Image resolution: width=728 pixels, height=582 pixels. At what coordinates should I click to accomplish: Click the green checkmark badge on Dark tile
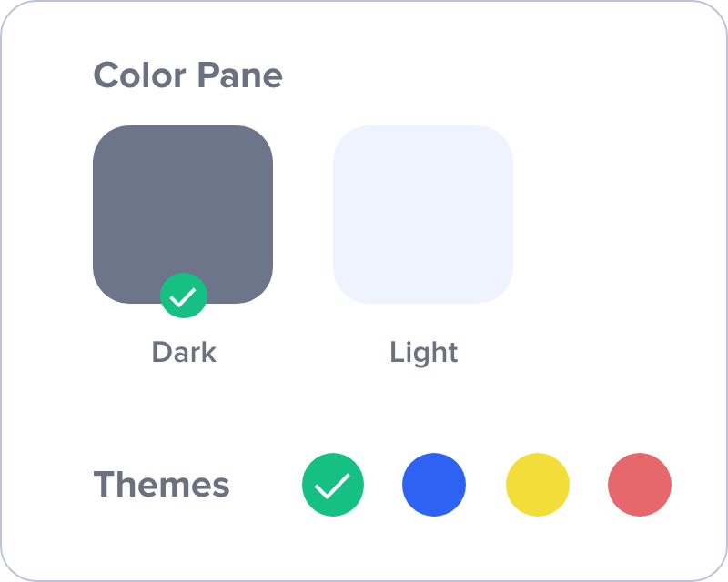[x=184, y=296]
